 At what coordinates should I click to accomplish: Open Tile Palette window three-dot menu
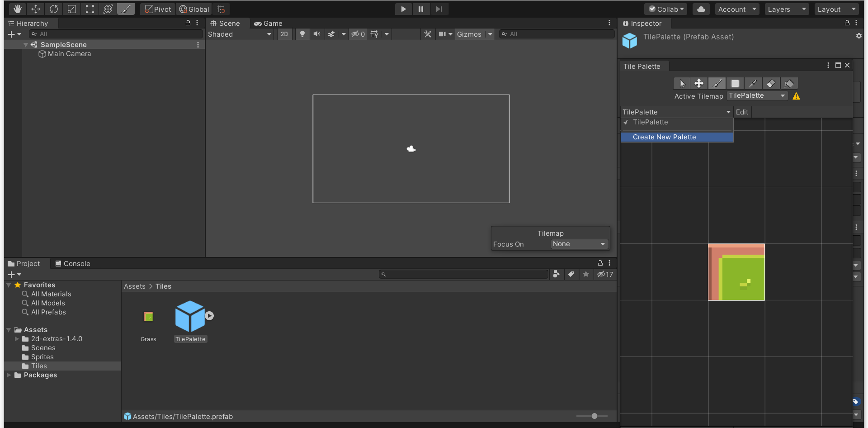[x=828, y=65]
